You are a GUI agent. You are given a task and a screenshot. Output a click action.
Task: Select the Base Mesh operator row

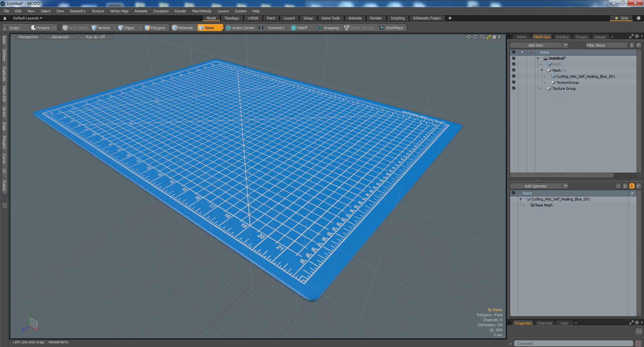tap(574, 205)
